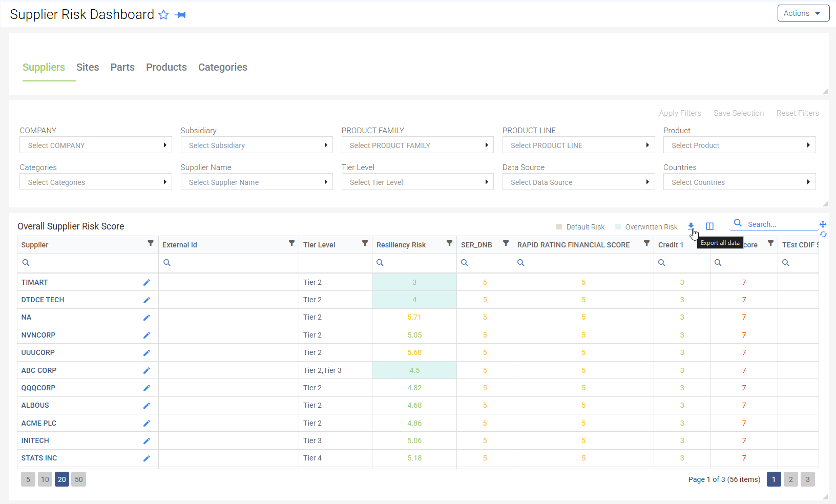Click the Apply Filters button
The image size is (836, 504).
[680, 113]
